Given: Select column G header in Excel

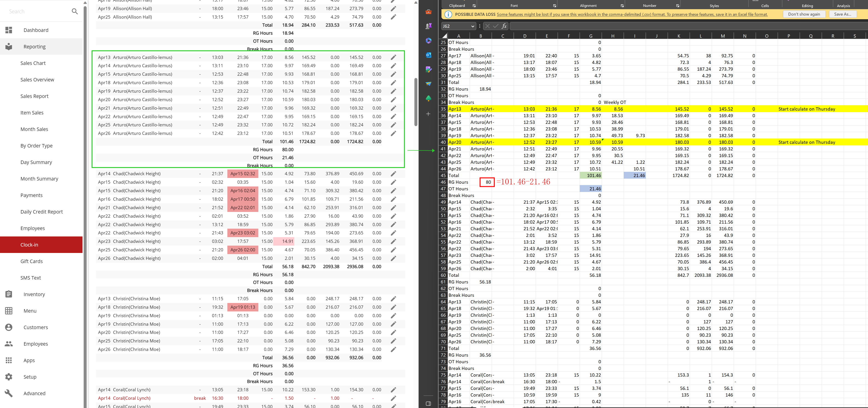Looking at the screenshot, I should pos(591,36).
